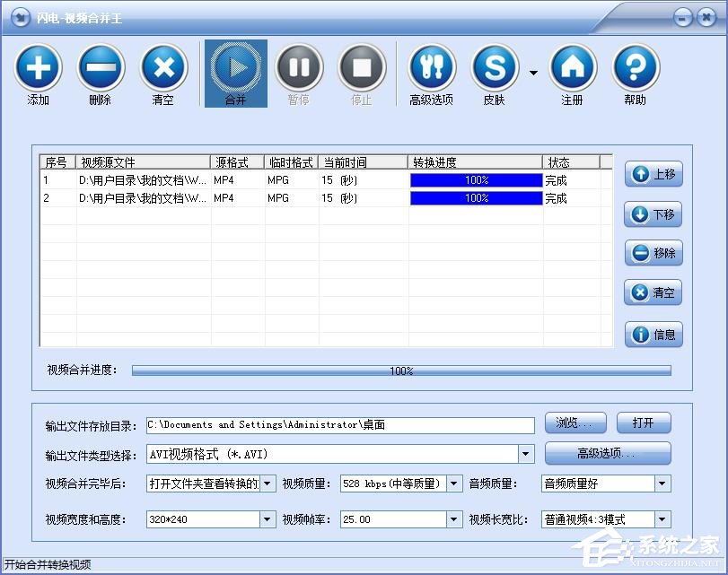Move selected video up with 上移 button
Screen dimensions: 728x575
653,175
